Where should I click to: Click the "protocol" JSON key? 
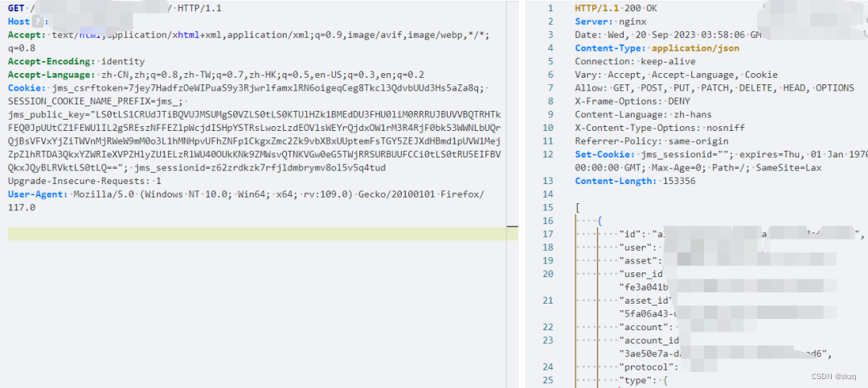646,367
